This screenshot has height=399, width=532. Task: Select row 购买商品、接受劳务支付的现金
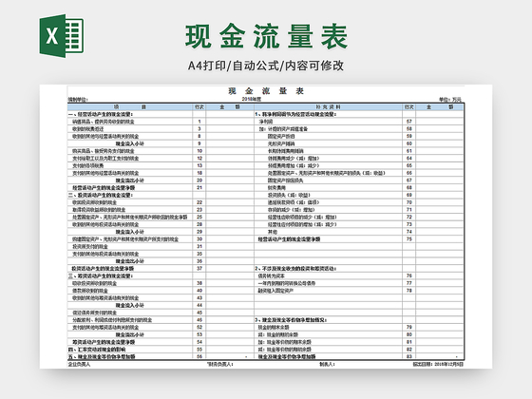coord(104,151)
